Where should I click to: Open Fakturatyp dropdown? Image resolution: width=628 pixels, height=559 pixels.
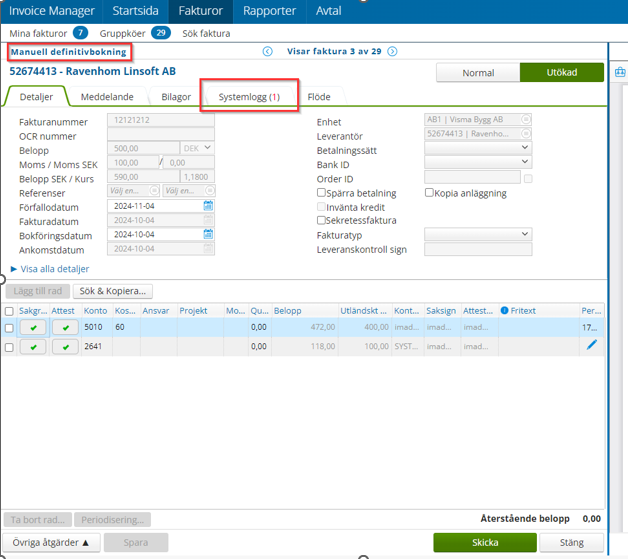pos(478,234)
